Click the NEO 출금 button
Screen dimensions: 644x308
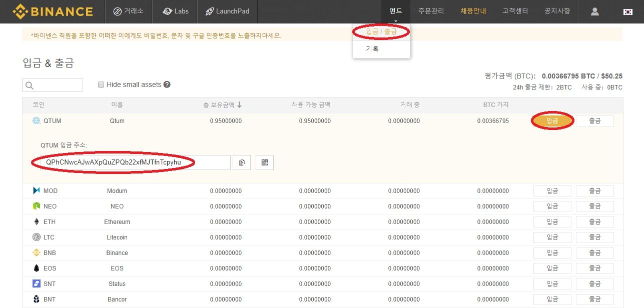point(594,206)
